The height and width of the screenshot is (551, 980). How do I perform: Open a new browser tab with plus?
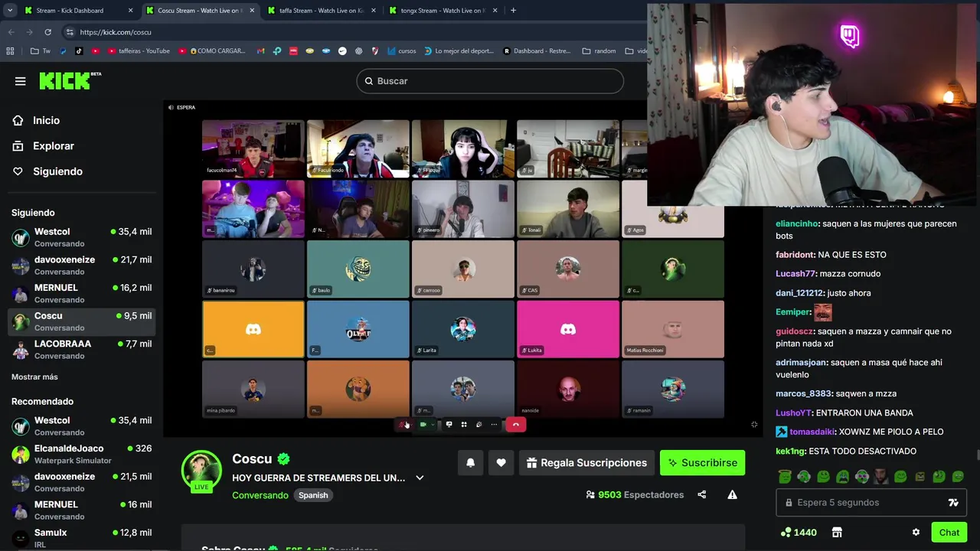click(x=513, y=11)
